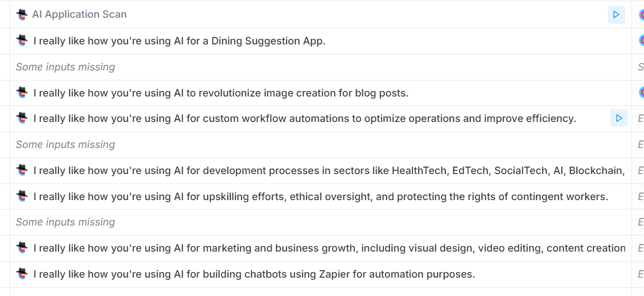
Task: Click the agent icon in the image creation row
Action: pyautogui.click(x=22, y=92)
